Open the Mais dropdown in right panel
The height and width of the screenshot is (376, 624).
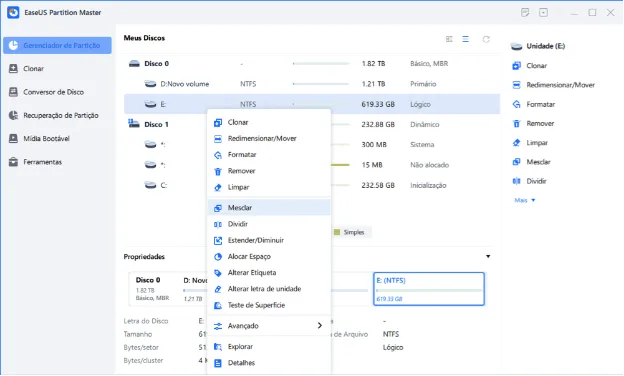point(525,200)
